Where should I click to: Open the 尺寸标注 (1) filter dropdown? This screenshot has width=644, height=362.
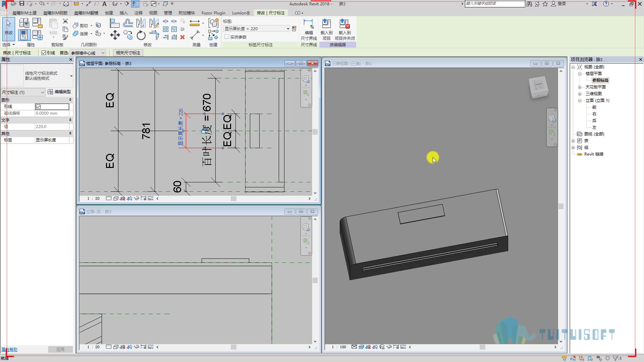[x=23, y=92]
